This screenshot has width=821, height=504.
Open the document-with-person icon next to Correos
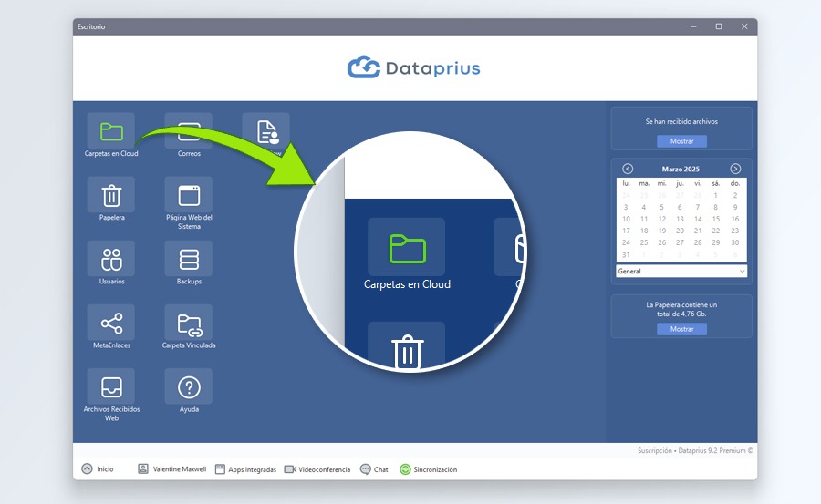tap(266, 131)
